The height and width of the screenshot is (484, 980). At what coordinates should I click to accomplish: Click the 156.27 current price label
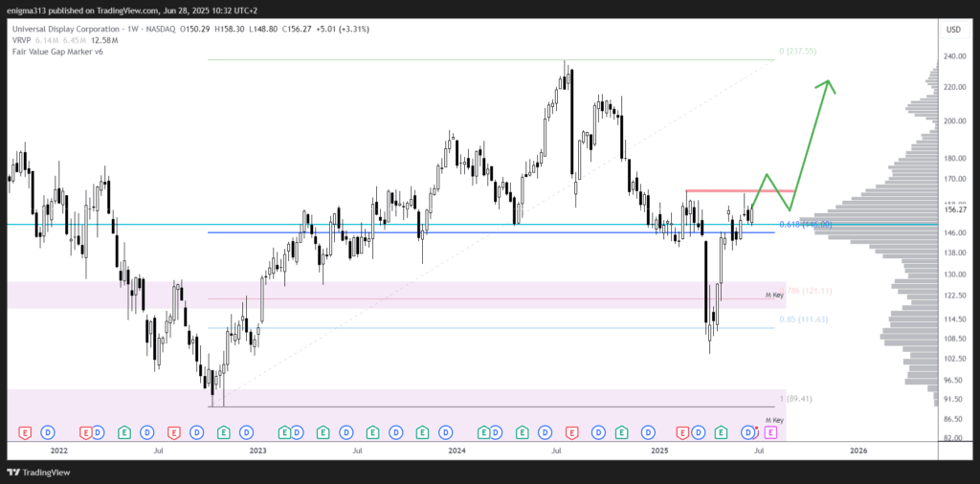954,209
